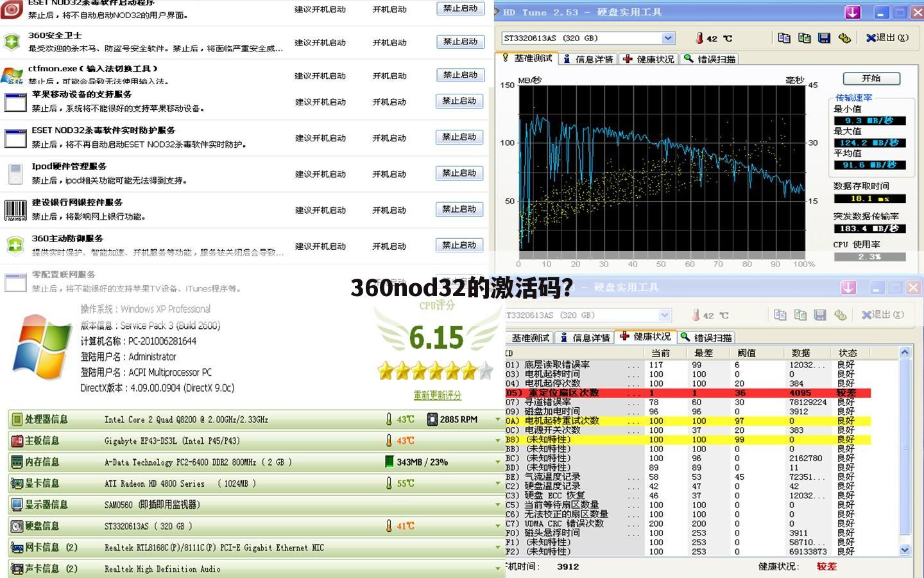
Task: Click 禁止启动 for ctfmon.exe
Action: pyautogui.click(x=459, y=75)
